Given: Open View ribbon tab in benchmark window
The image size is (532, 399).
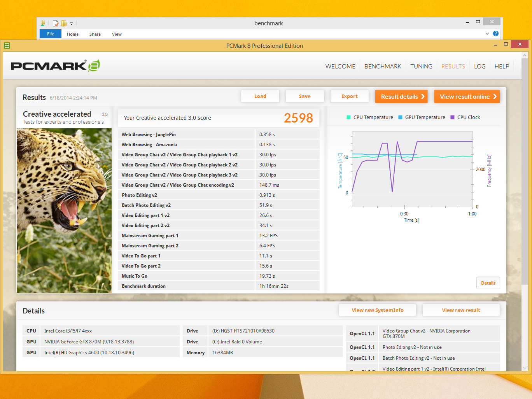Looking at the screenshot, I should (x=117, y=34).
